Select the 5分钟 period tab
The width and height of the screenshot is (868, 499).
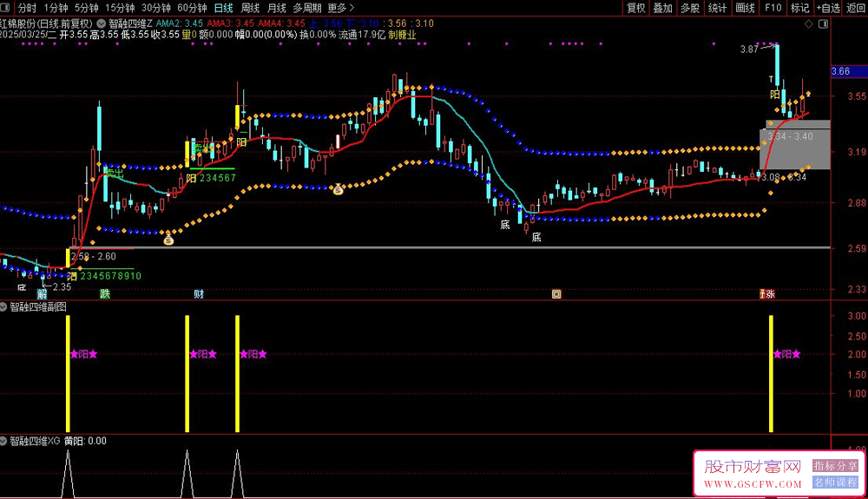coord(86,8)
